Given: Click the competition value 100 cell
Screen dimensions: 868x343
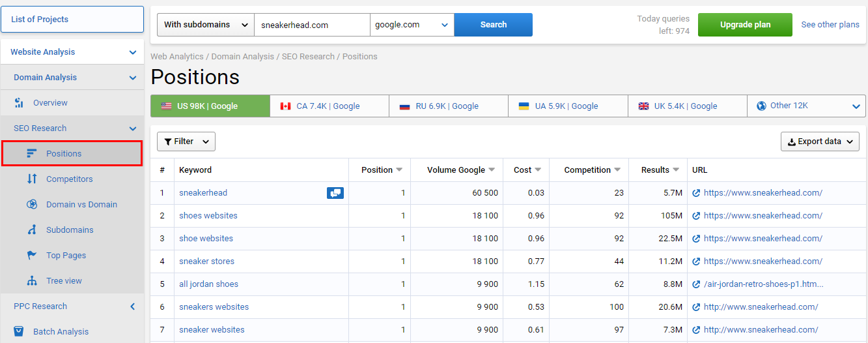Looking at the screenshot, I should point(615,307).
